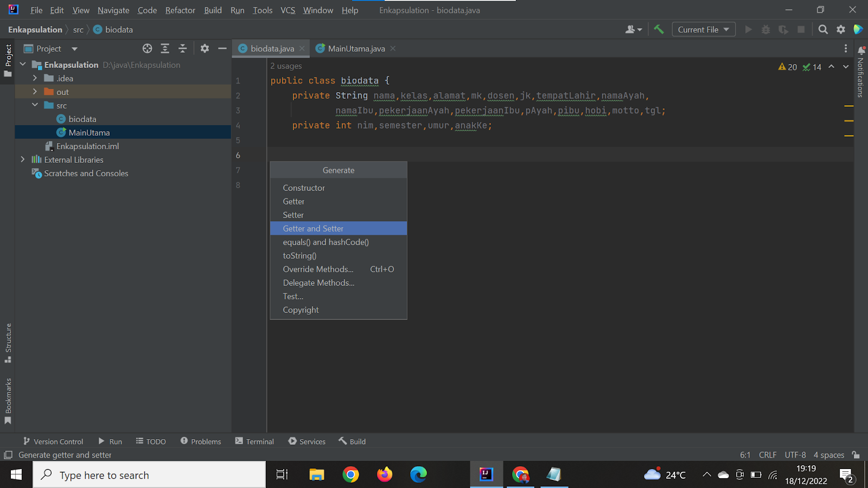Go to next highlighted error arrow
The width and height of the screenshot is (868, 488).
(x=846, y=67)
